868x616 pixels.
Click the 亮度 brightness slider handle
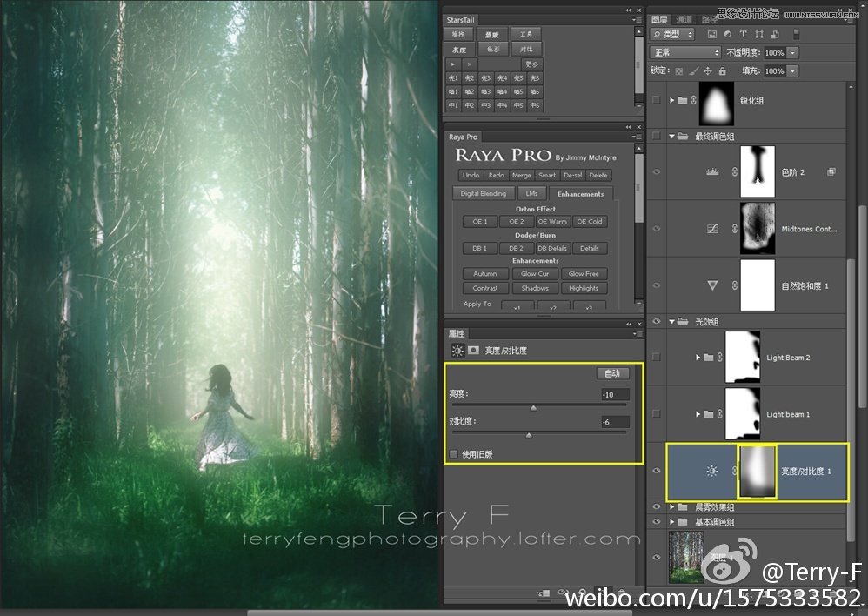(534, 408)
